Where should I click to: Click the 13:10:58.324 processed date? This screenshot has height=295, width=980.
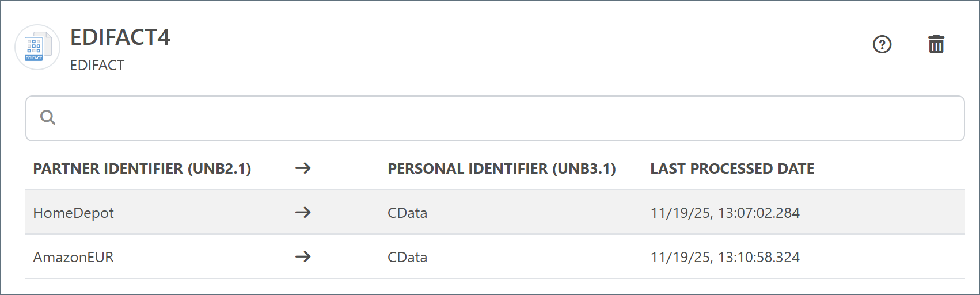(x=725, y=257)
